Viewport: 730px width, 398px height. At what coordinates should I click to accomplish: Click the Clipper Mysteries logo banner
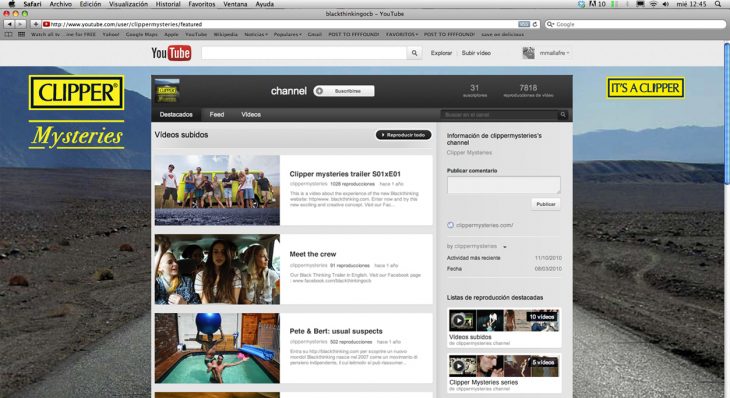pyautogui.click(x=76, y=113)
